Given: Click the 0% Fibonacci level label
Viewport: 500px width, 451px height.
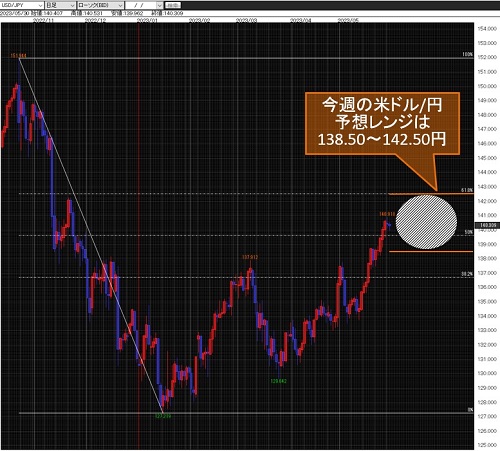Looking at the screenshot, I should click(470, 410).
